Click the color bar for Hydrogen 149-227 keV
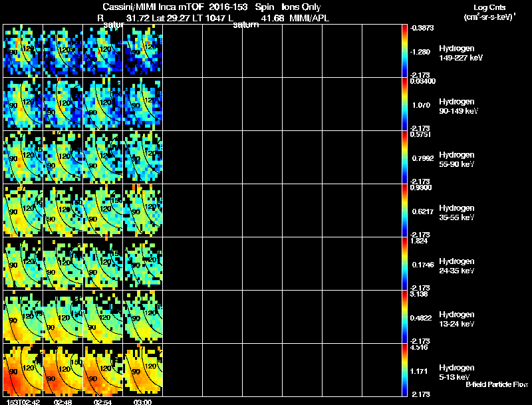The height and width of the screenshot is (405, 532). 404,51
